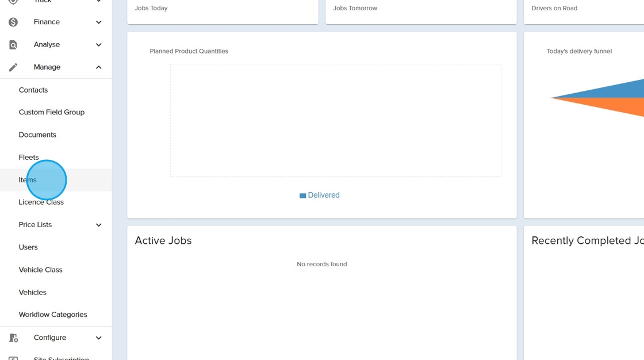The height and width of the screenshot is (360, 644).
Task: Navigate to Users page
Action: coord(28,247)
